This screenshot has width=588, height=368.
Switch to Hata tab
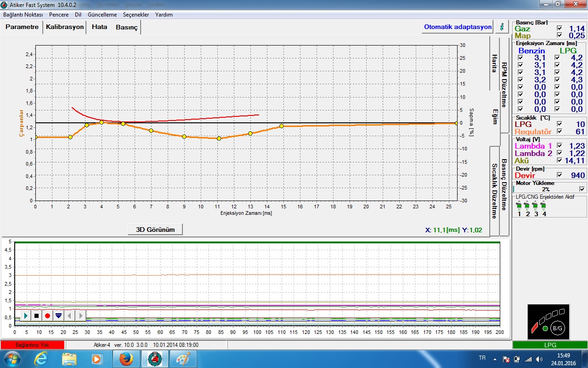(x=99, y=27)
